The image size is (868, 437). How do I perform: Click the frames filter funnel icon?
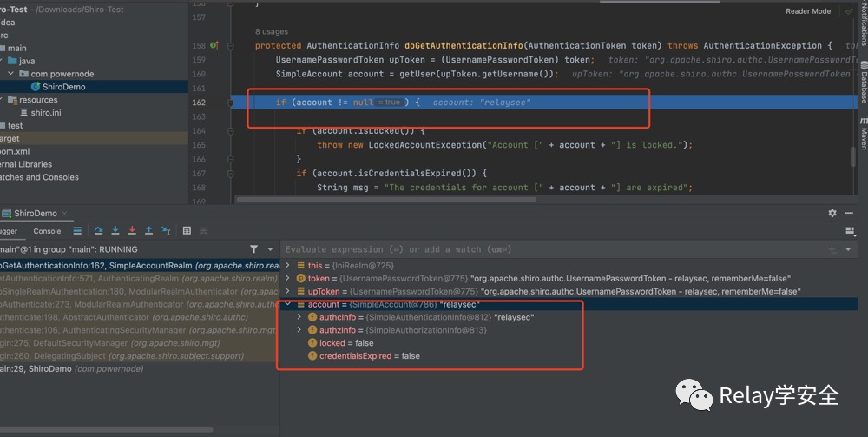(253, 249)
